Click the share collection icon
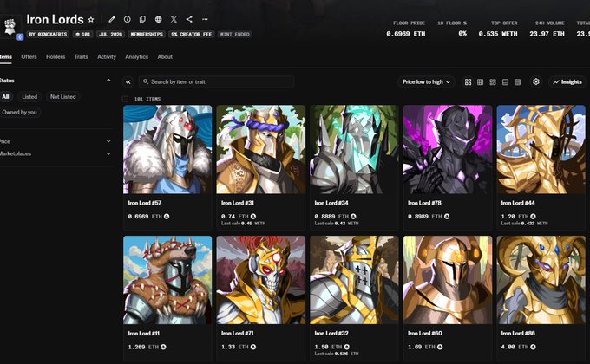The width and height of the screenshot is (590, 364). pos(189,19)
